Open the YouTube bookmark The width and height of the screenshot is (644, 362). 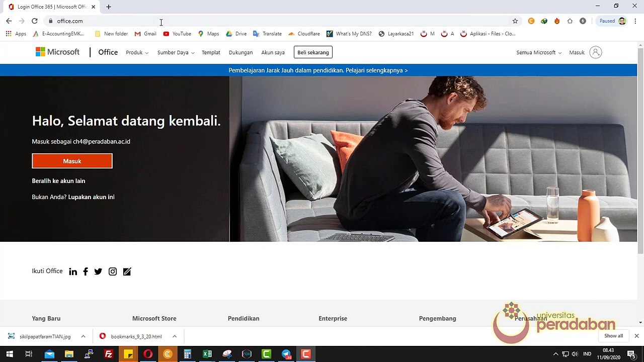(x=177, y=34)
